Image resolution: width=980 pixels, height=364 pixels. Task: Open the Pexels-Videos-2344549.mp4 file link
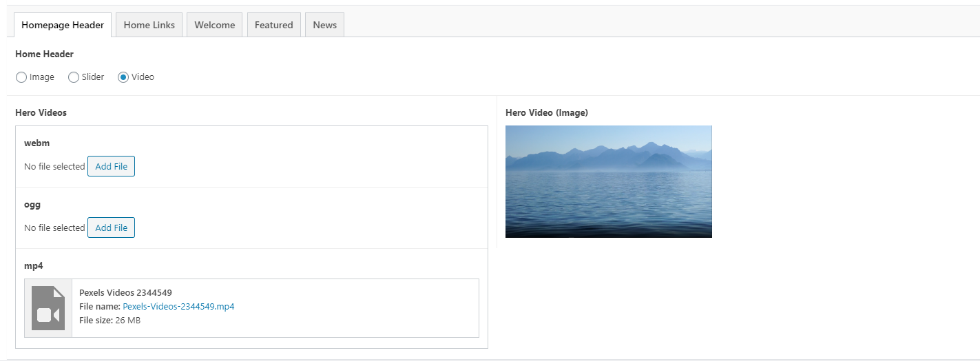tap(178, 306)
